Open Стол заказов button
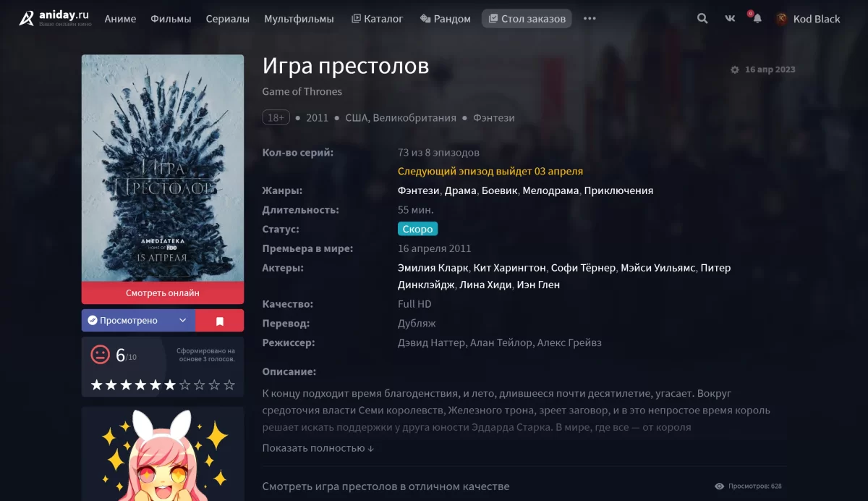The width and height of the screenshot is (868, 501). pyautogui.click(x=527, y=19)
